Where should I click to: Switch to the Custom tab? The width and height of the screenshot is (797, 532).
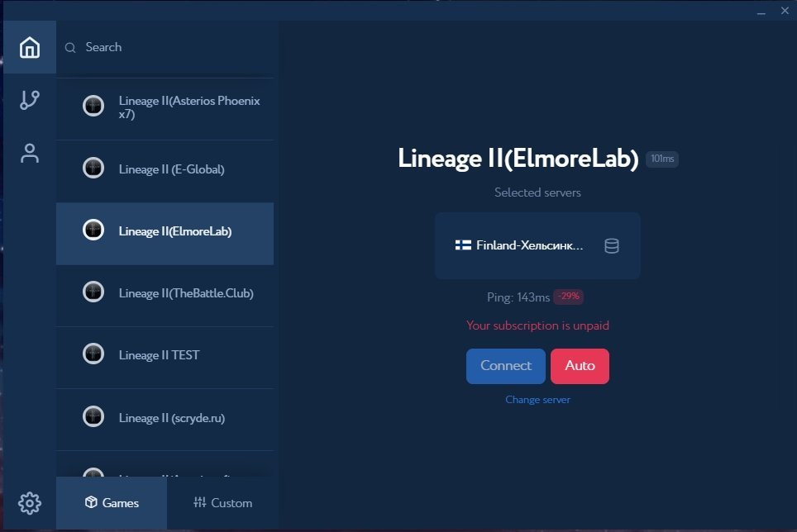point(222,503)
